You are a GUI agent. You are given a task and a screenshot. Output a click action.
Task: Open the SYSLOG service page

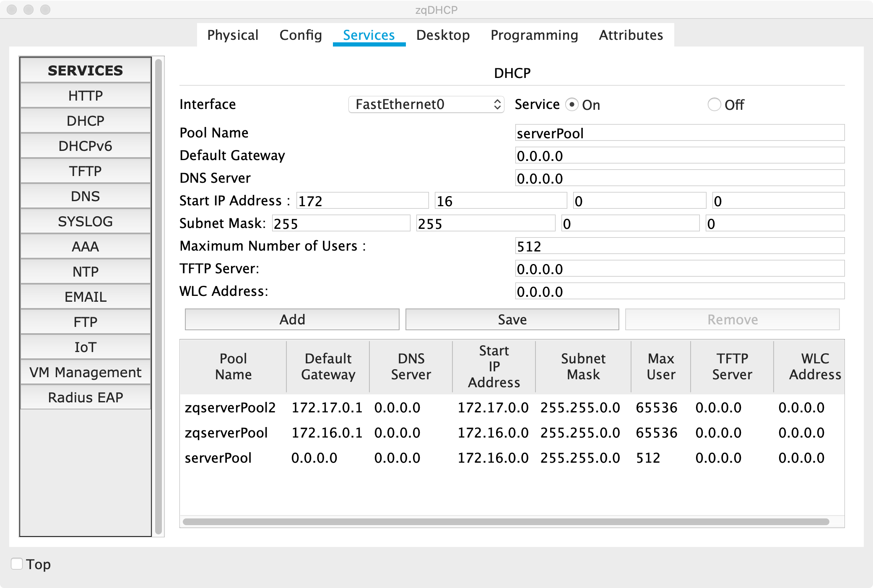click(85, 221)
